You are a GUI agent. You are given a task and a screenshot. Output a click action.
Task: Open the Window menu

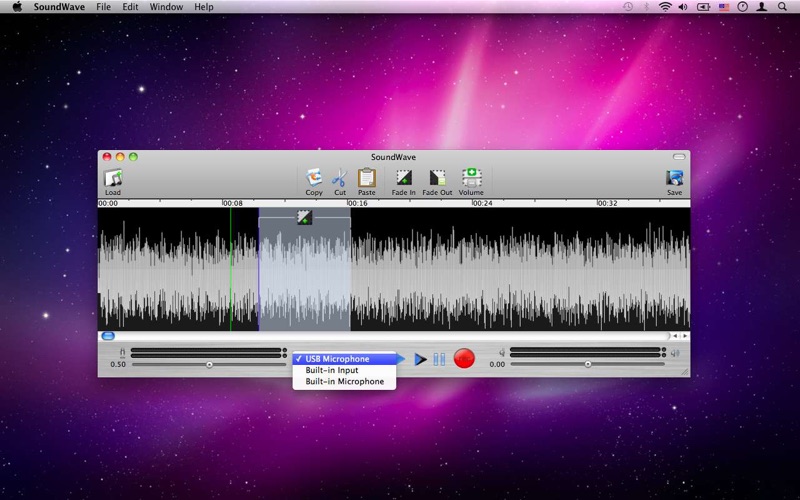point(166,7)
